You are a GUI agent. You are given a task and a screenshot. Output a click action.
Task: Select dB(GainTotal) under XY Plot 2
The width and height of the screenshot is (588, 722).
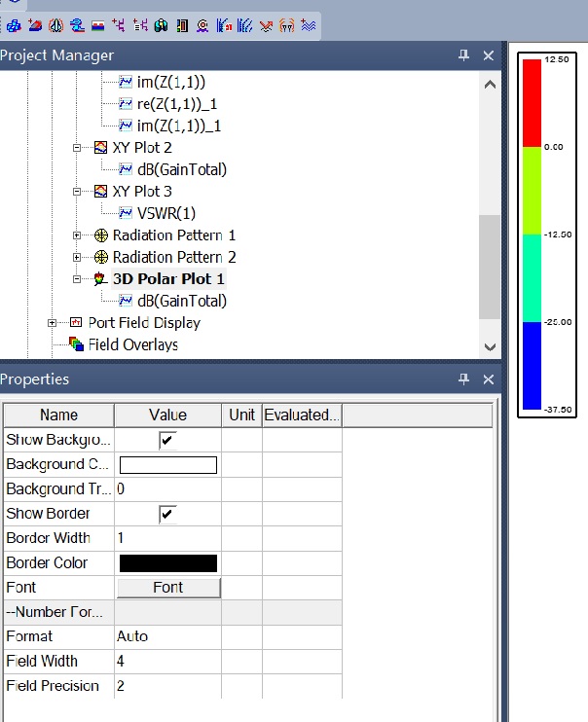(182, 170)
